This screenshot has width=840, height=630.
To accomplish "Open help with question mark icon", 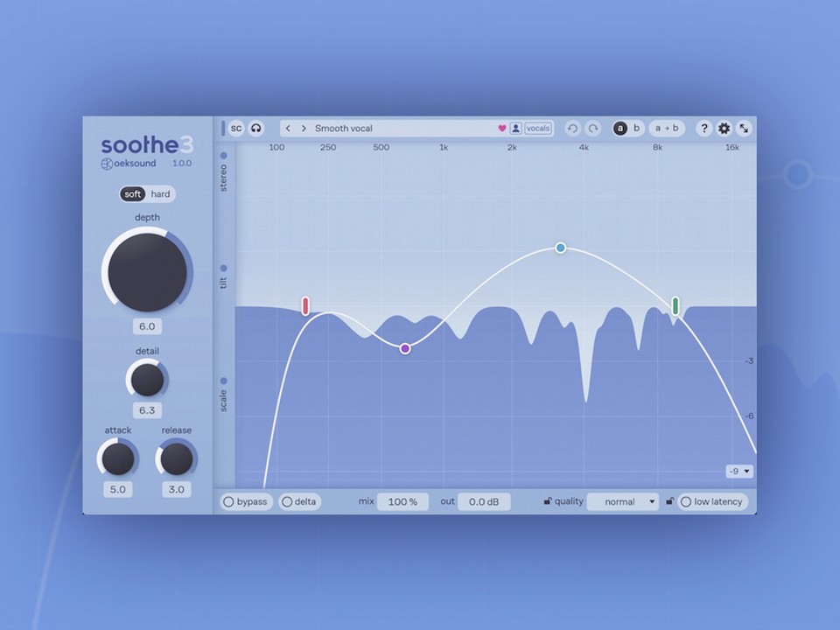I will [703, 129].
